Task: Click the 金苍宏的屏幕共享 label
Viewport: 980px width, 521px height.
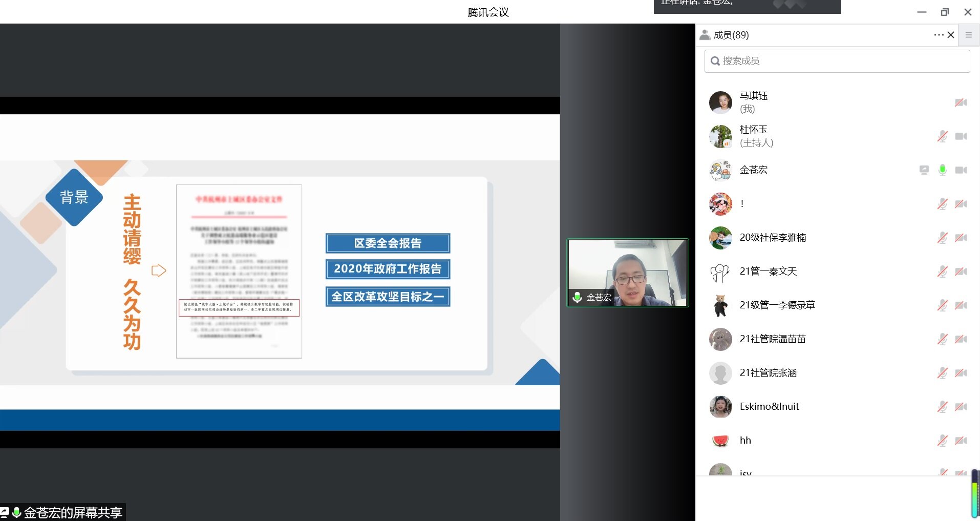Action: pos(72,512)
